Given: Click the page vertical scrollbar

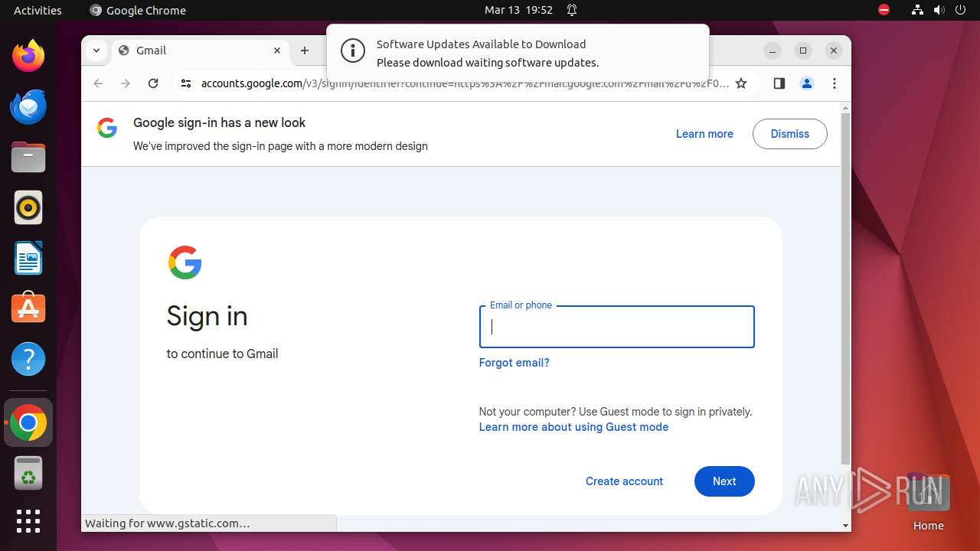Looking at the screenshot, I should (x=845, y=289).
